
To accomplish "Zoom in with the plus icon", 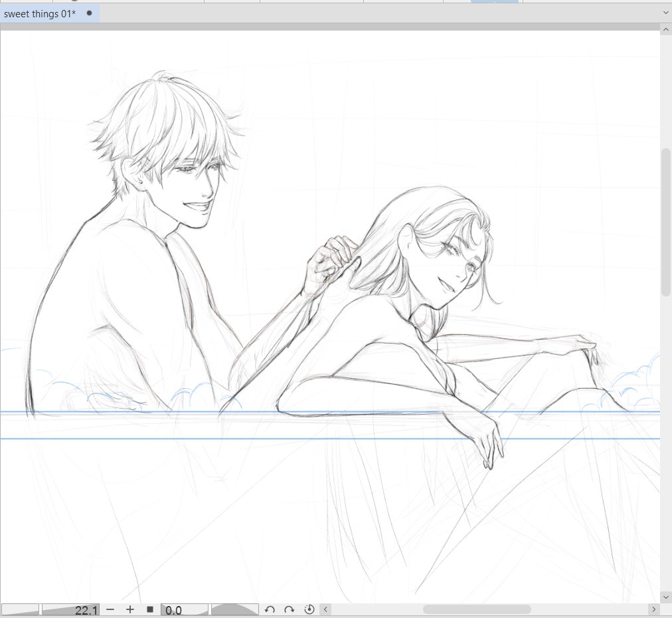I will click(130, 609).
